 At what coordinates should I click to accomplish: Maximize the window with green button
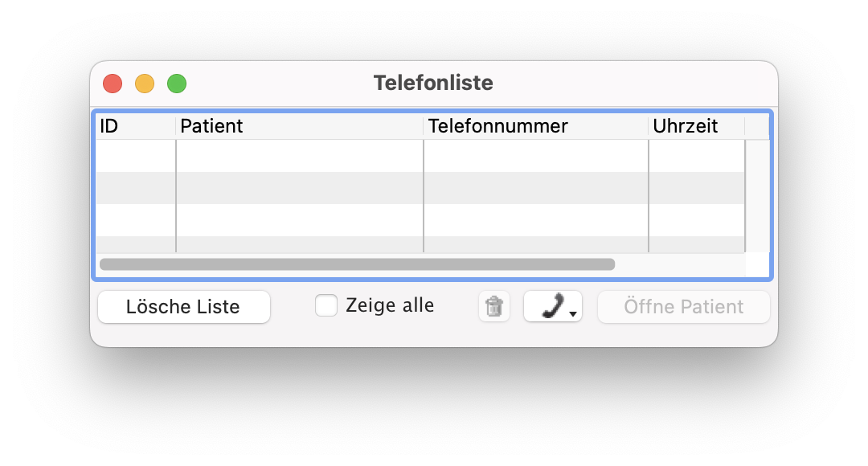pos(177,84)
